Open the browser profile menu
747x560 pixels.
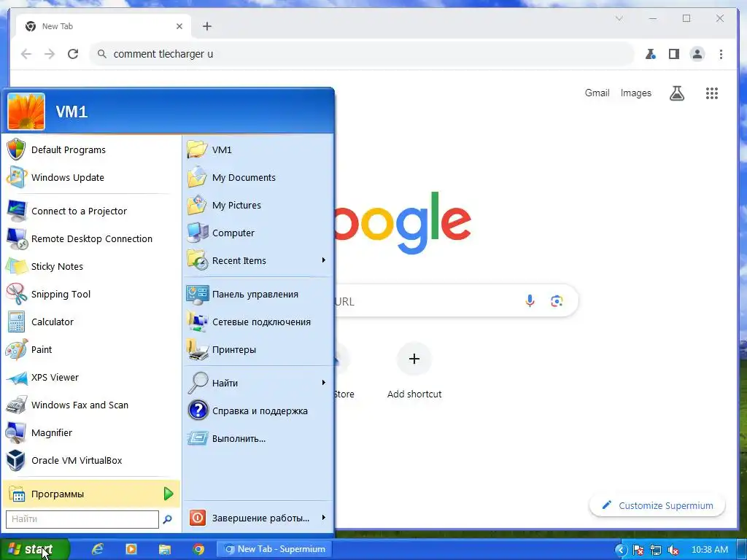point(697,54)
